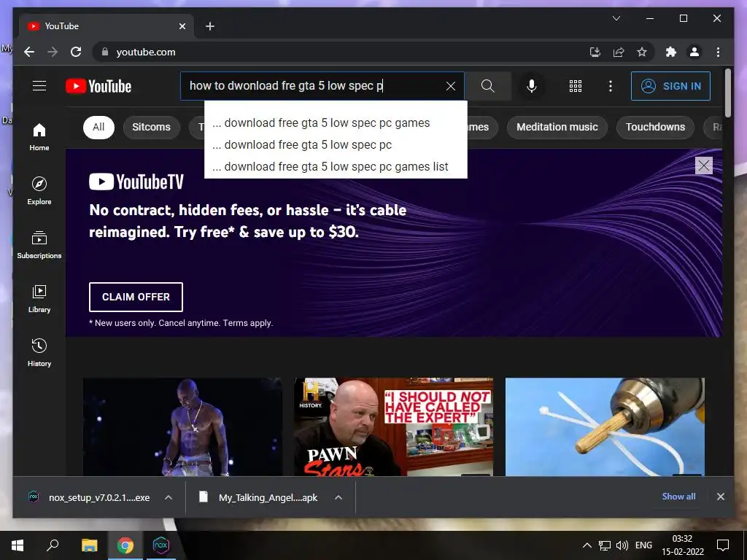747x560 pixels.
Task: Select the Touchdowns filter chip
Action: [x=655, y=127]
